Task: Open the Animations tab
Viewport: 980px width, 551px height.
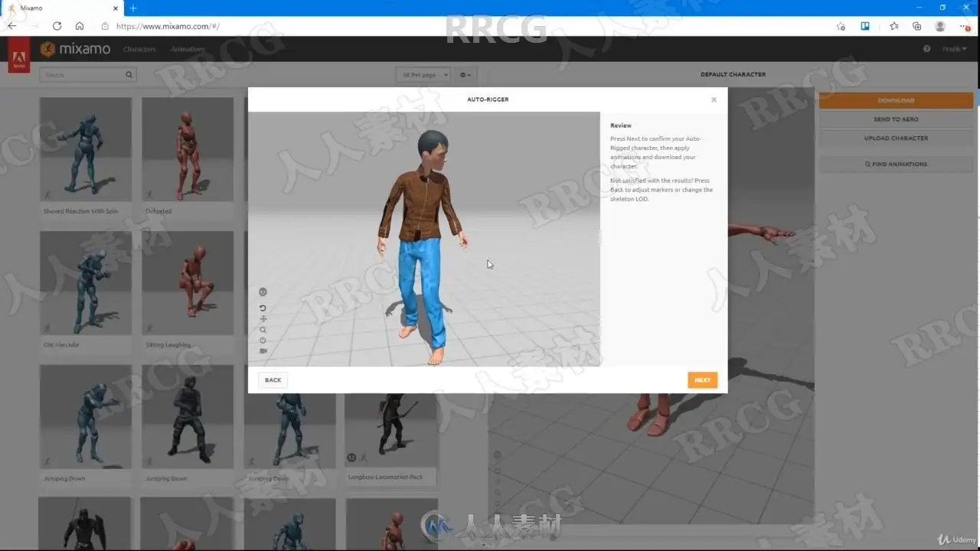Action: click(188, 49)
